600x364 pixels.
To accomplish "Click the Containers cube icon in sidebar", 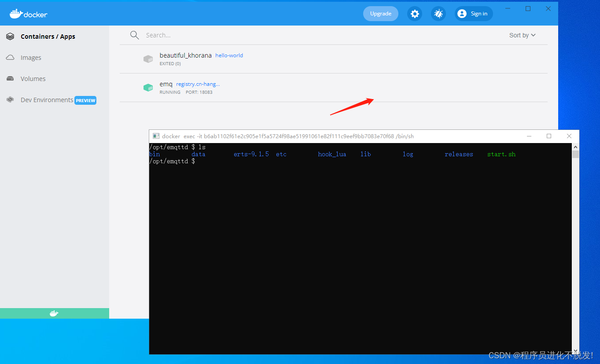I will 10,37.
